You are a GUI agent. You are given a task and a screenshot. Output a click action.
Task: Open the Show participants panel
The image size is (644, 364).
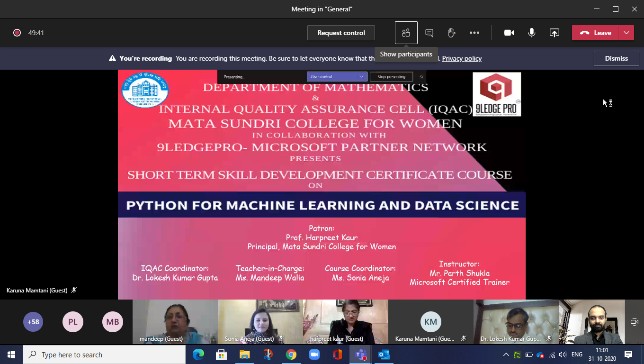pyautogui.click(x=406, y=33)
